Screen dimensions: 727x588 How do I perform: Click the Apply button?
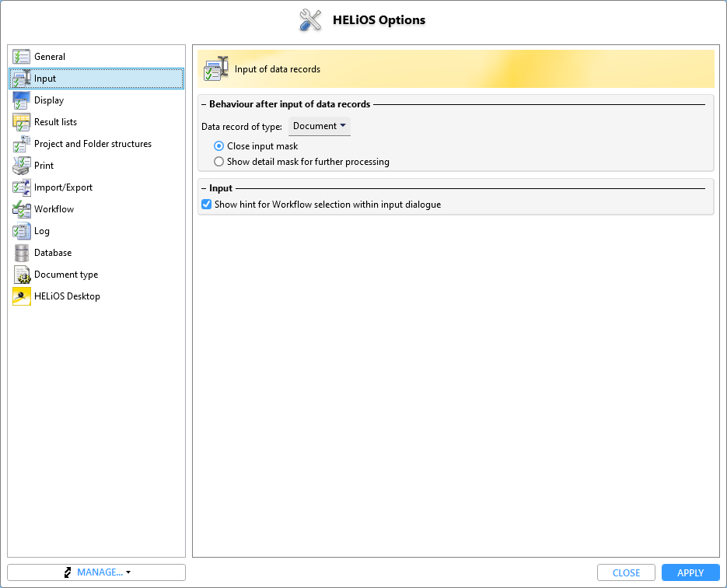tap(690, 572)
